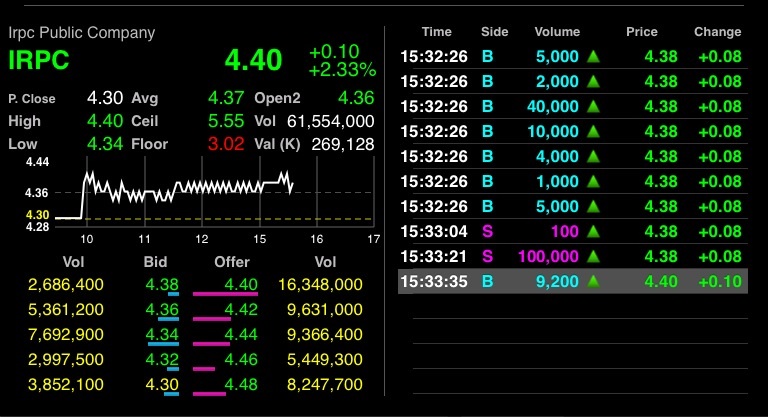Select the last price 4.40 header value

pos(253,60)
